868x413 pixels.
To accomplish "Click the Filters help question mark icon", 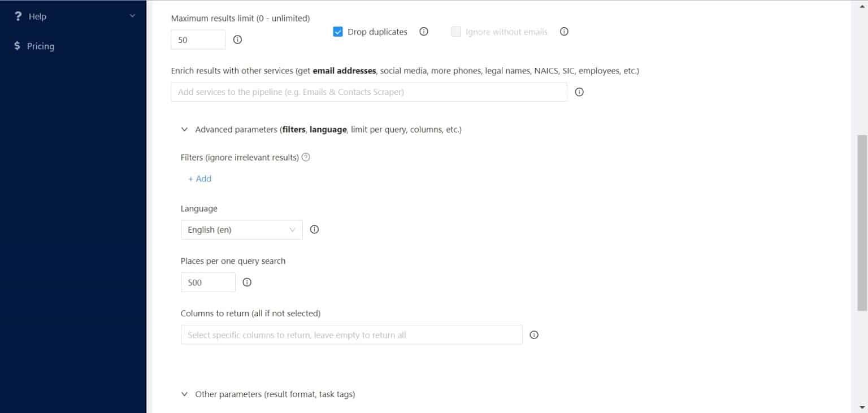I will click(306, 157).
